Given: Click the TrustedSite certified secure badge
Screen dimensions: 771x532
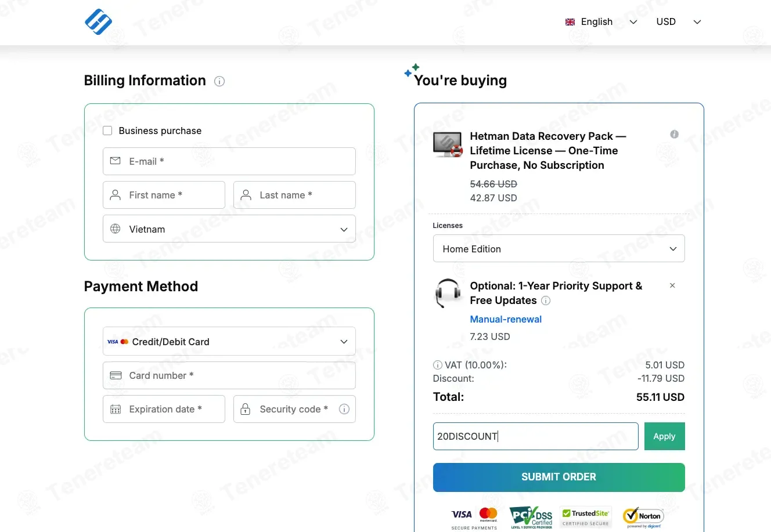Looking at the screenshot, I should (x=586, y=516).
